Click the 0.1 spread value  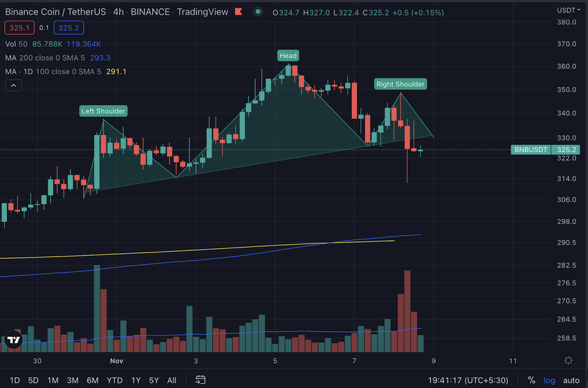[x=44, y=28]
